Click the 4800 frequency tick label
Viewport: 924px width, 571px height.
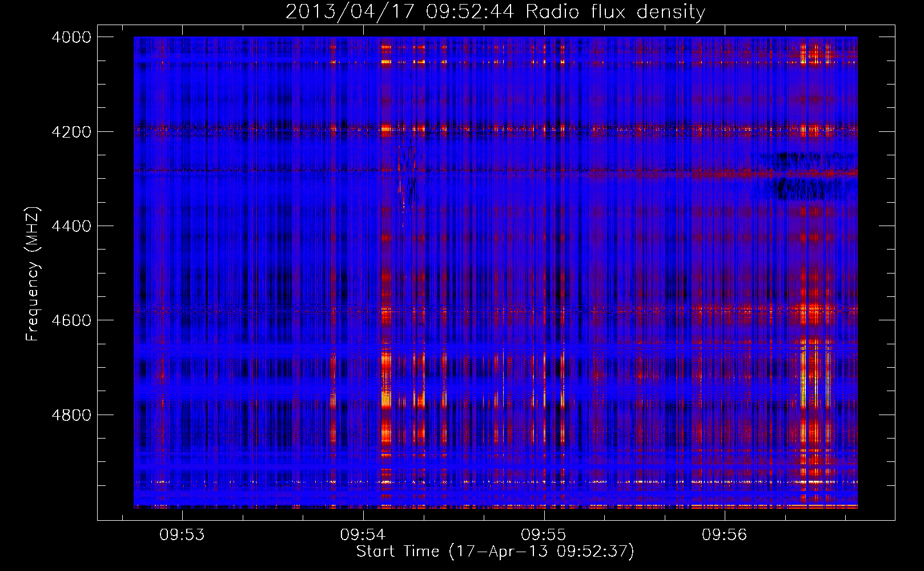point(71,415)
